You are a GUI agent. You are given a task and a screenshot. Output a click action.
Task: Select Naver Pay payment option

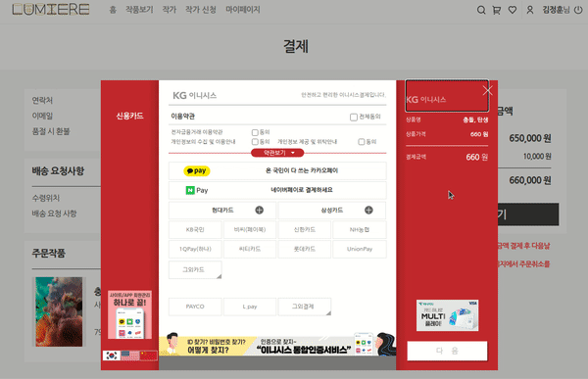point(277,190)
